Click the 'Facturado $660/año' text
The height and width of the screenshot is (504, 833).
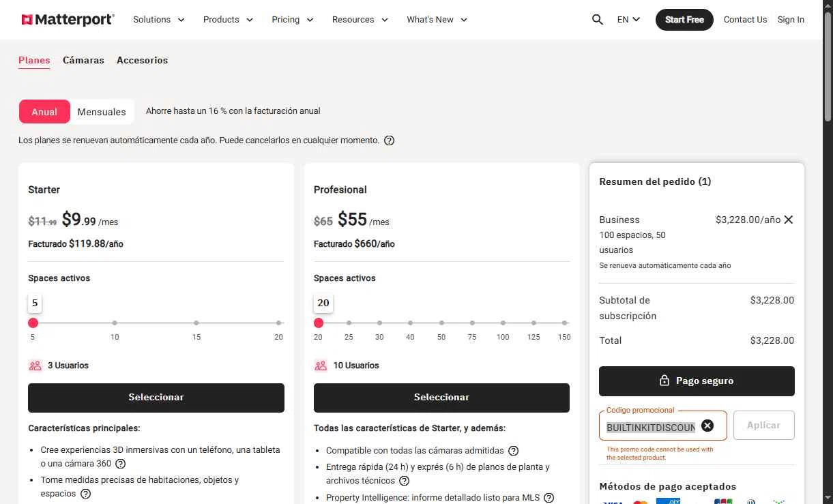click(354, 243)
